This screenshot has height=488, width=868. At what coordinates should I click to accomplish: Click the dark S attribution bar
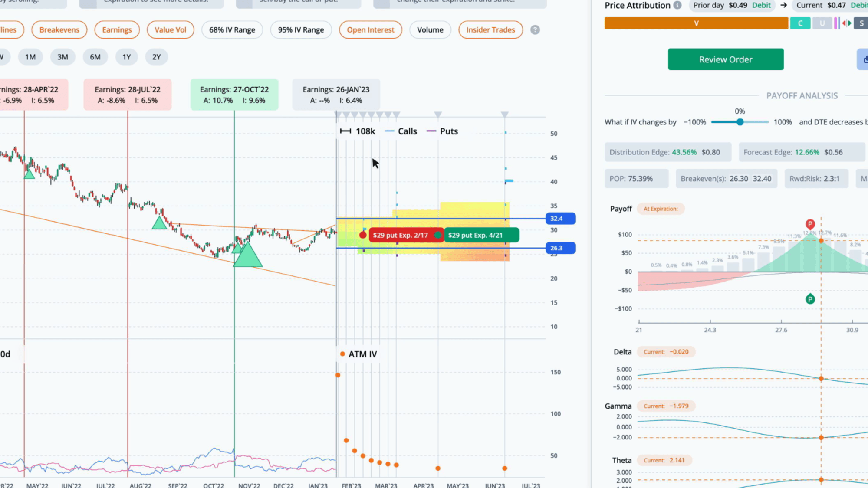click(x=861, y=23)
